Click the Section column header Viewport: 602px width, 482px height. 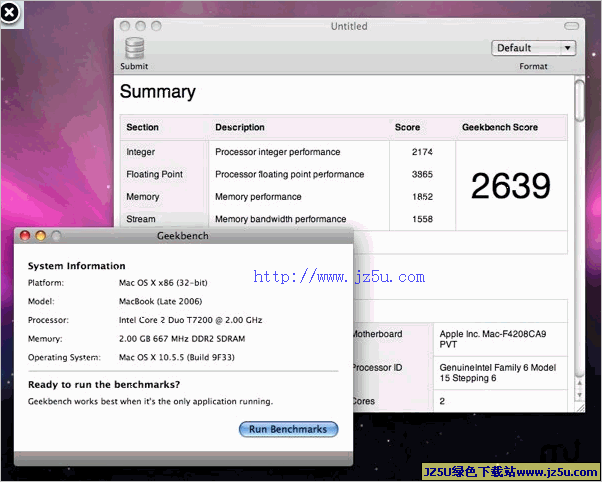[x=142, y=127]
